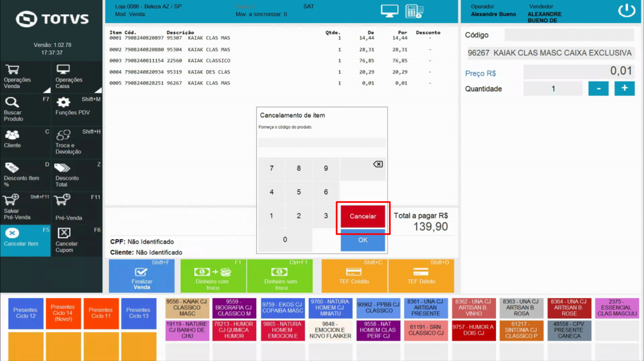Open Presentes Ciclo 13 category
This screenshot has width=644, height=361.
click(x=139, y=313)
